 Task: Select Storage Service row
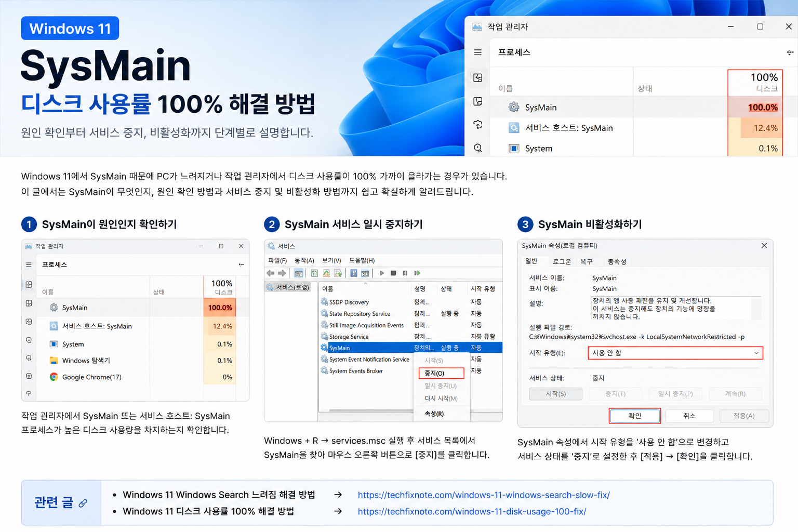click(x=410, y=337)
